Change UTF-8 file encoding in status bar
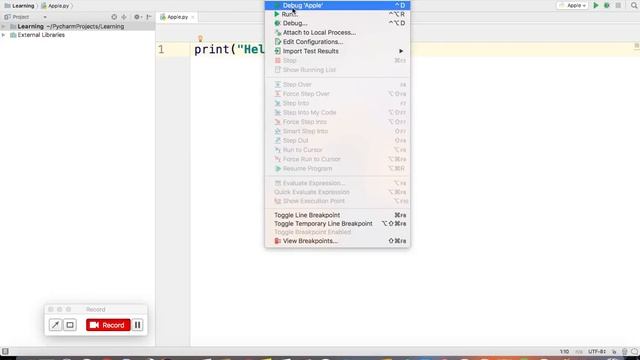Image resolution: width=640 pixels, height=360 pixels. (x=597, y=351)
